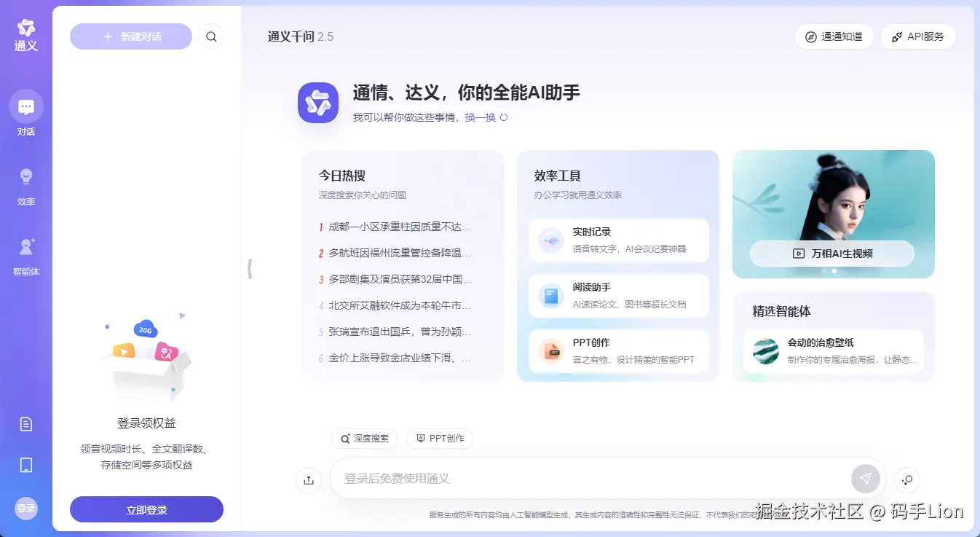Open the 智能体 agents section
The height and width of the screenshot is (537, 980).
coord(26,256)
